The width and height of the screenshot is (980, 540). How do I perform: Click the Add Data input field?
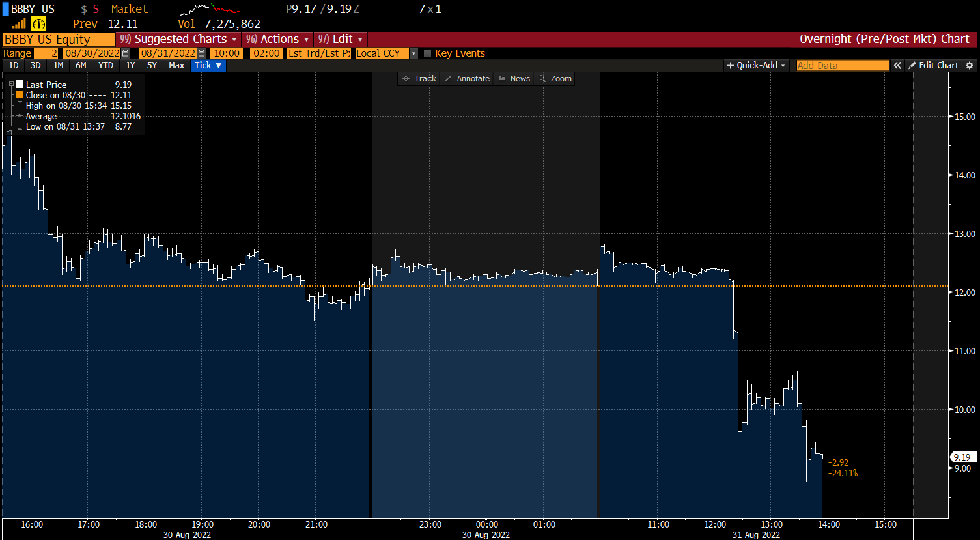[843, 65]
